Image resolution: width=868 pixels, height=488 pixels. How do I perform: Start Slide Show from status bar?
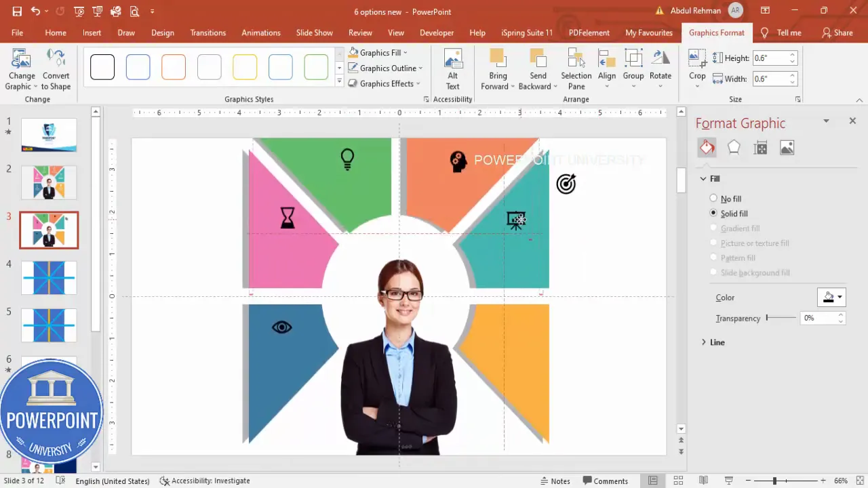coord(728,481)
